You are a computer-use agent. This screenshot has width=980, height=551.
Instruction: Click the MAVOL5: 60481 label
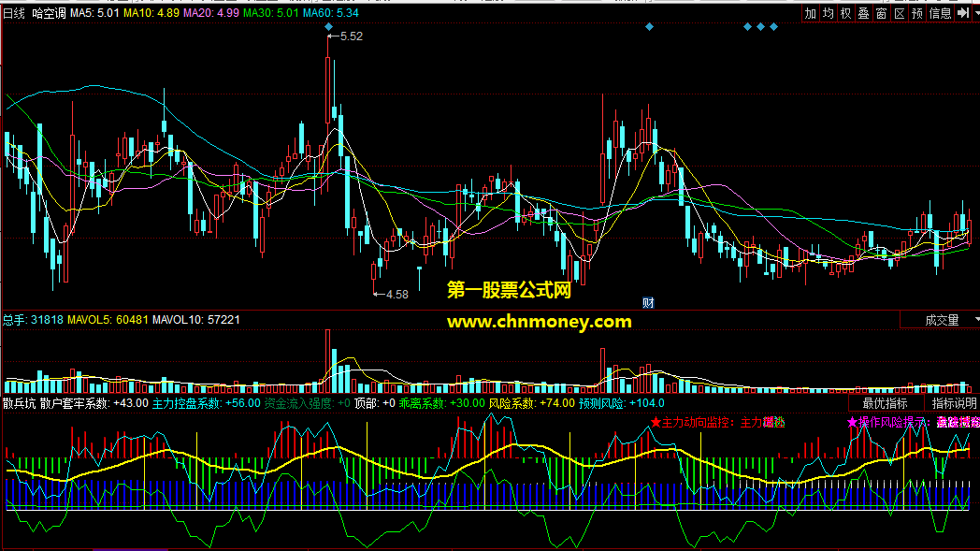tap(108, 320)
